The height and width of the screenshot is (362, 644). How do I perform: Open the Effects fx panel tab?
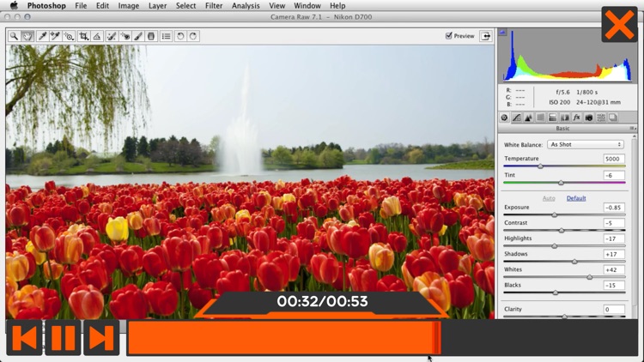click(x=577, y=118)
